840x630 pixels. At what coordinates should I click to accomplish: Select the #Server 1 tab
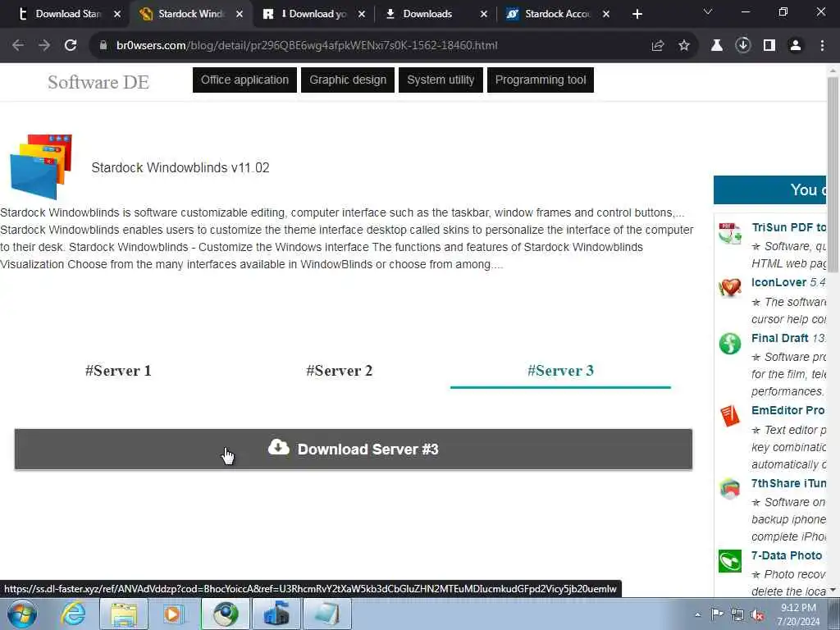click(118, 371)
